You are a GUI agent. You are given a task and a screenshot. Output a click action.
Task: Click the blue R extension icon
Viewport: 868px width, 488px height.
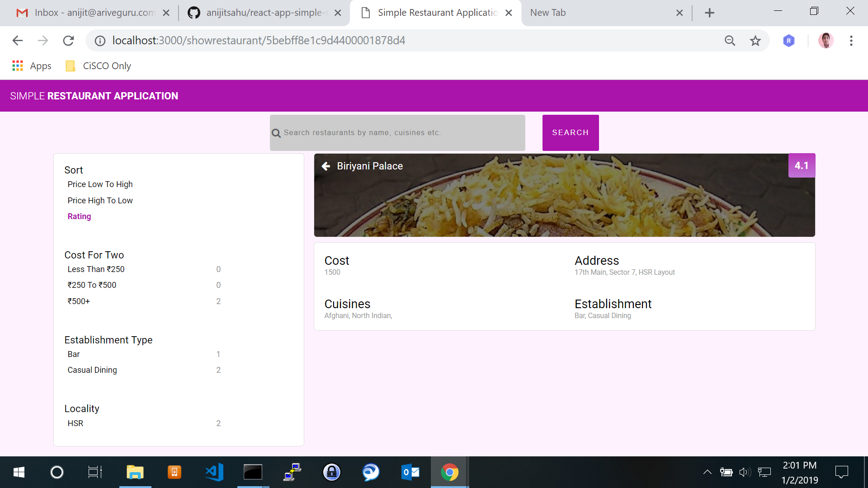[788, 41]
